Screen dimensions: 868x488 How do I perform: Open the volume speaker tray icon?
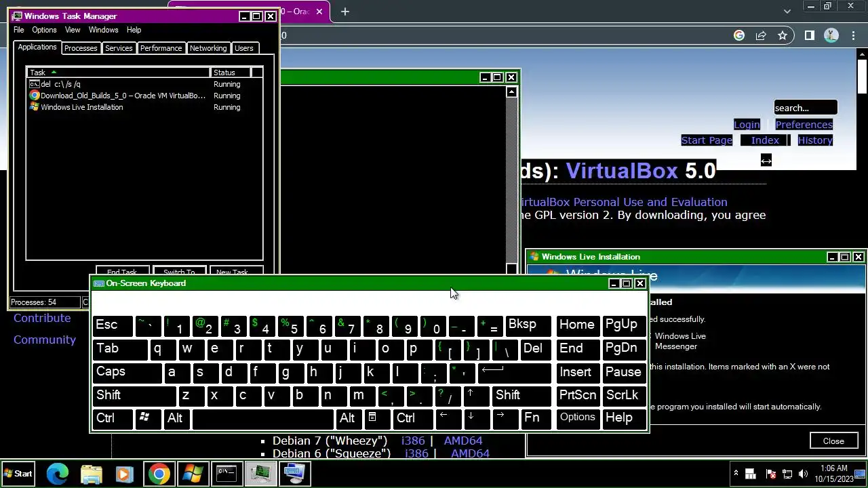pyautogui.click(x=804, y=474)
